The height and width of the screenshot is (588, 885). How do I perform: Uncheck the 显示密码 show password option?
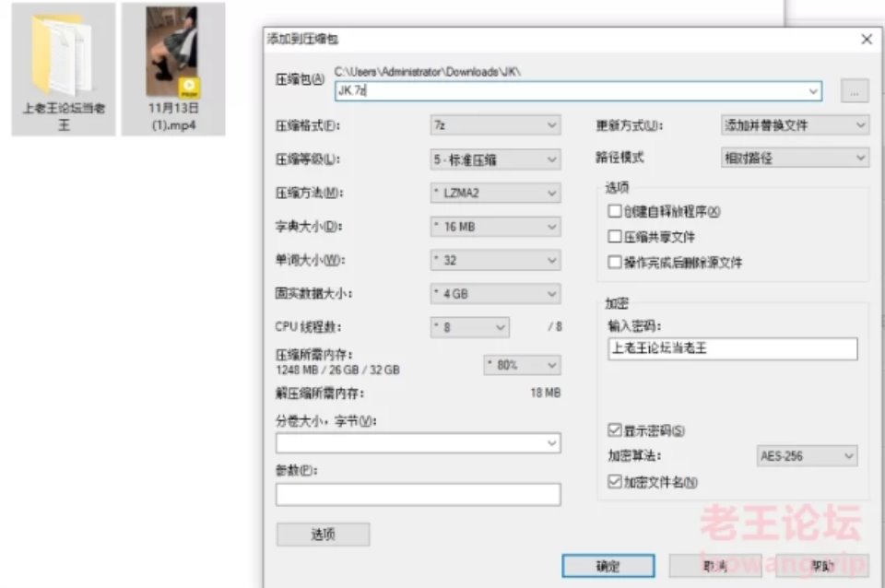[x=613, y=430]
